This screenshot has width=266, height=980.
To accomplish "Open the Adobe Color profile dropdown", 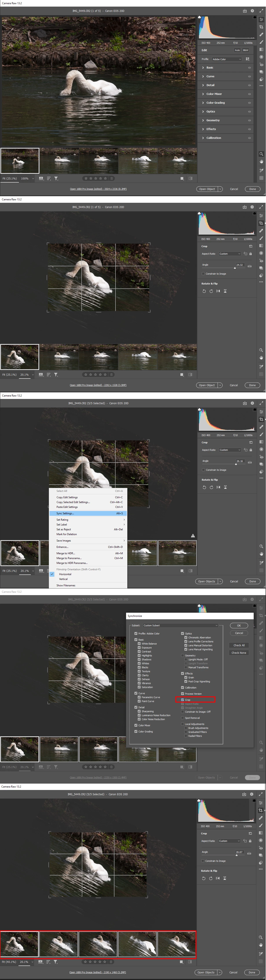I will (x=227, y=59).
